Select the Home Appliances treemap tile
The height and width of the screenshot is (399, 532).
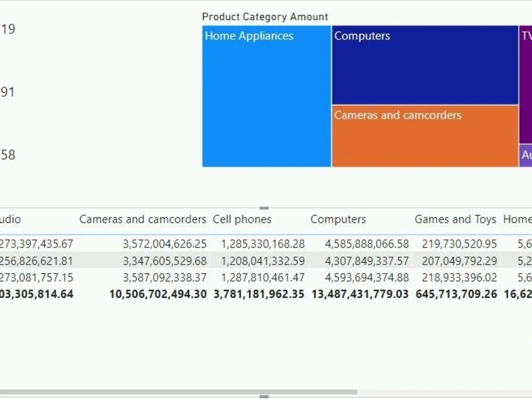pos(266,96)
